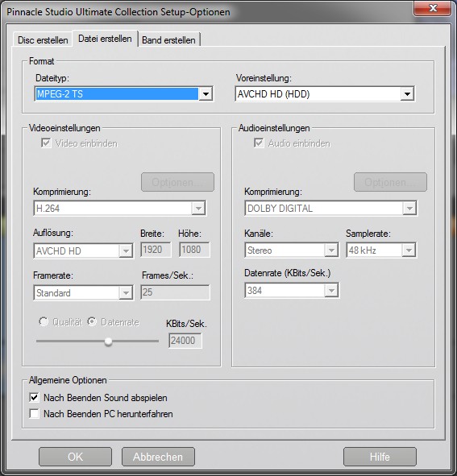Open the audio Datenrate dropdown showing 384
The width and height of the screenshot is (457, 476).
pos(292,291)
